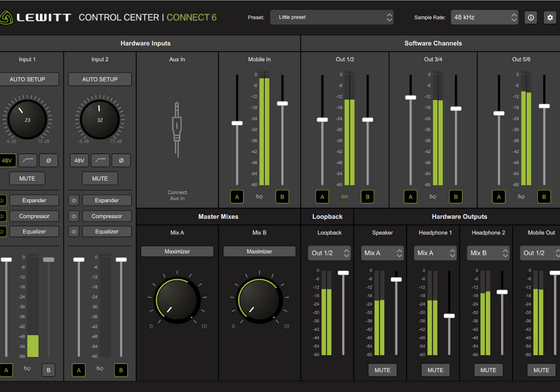The width and height of the screenshot is (560, 392).
Task: Enable 48V phantom power on Input 2
Action: pyautogui.click(x=79, y=161)
